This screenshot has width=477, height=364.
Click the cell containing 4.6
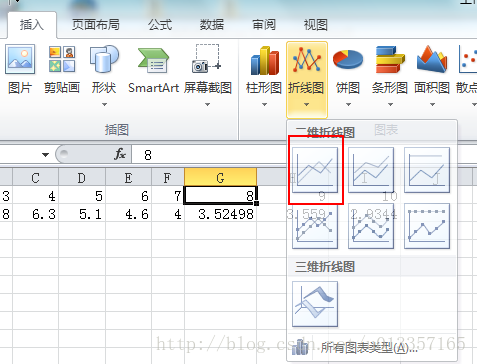coord(129,214)
